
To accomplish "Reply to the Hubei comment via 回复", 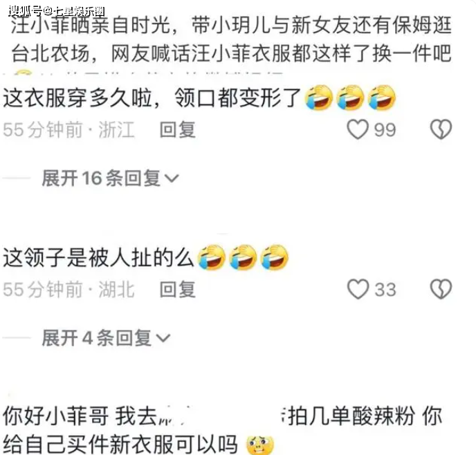I will [x=178, y=289].
